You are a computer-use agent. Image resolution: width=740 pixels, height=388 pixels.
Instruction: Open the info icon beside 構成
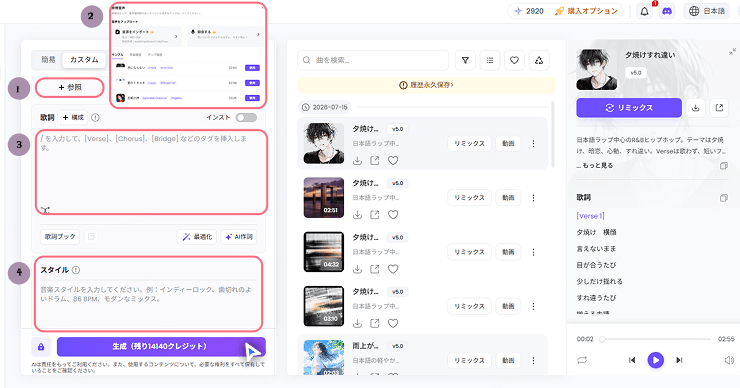(95, 118)
